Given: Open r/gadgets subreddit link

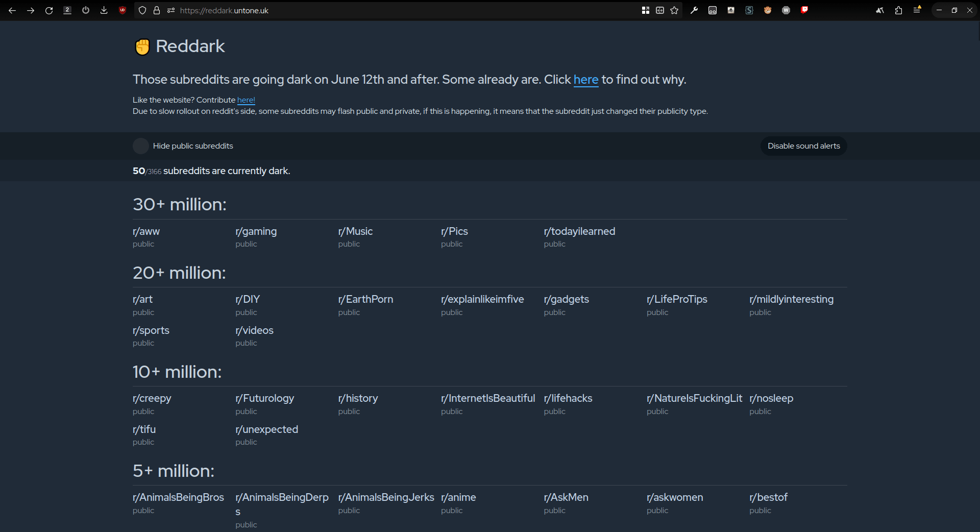Looking at the screenshot, I should point(566,299).
